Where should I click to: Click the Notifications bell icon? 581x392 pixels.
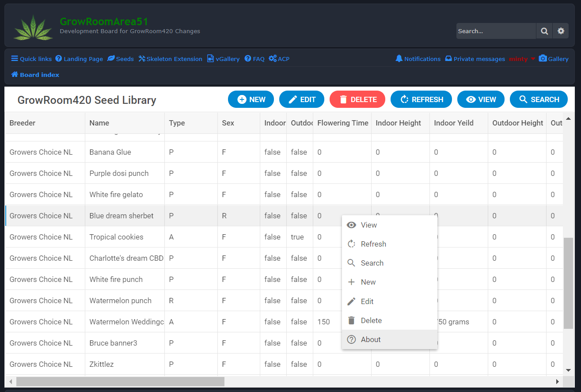click(x=399, y=59)
